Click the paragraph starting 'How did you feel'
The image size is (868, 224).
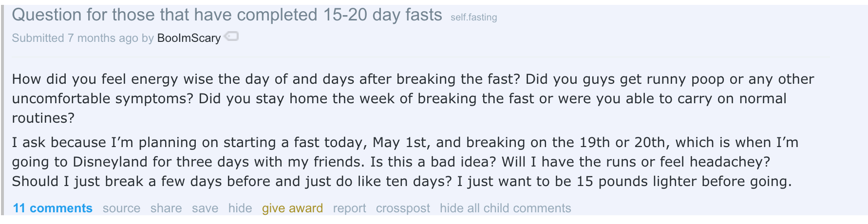point(413,98)
